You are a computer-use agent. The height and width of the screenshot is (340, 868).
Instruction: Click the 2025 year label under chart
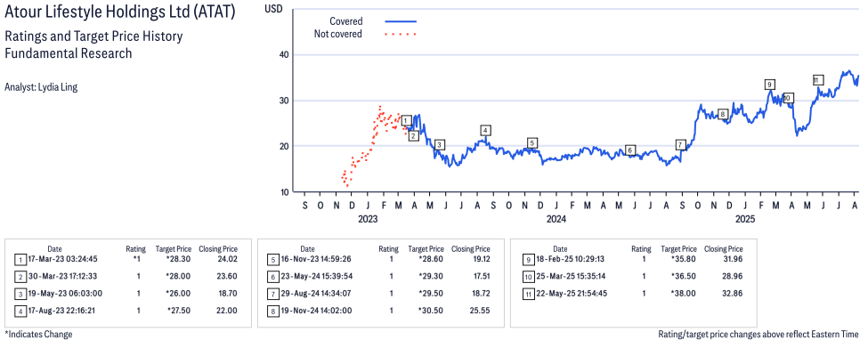coord(745,219)
